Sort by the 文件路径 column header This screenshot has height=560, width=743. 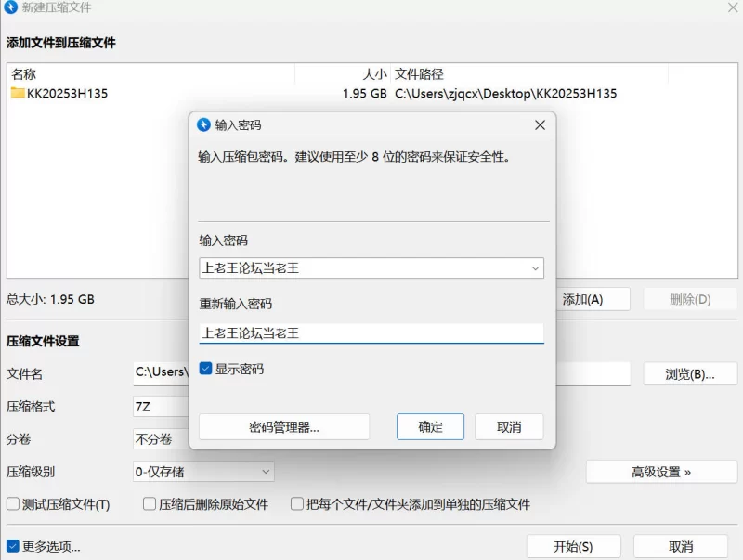pos(529,74)
